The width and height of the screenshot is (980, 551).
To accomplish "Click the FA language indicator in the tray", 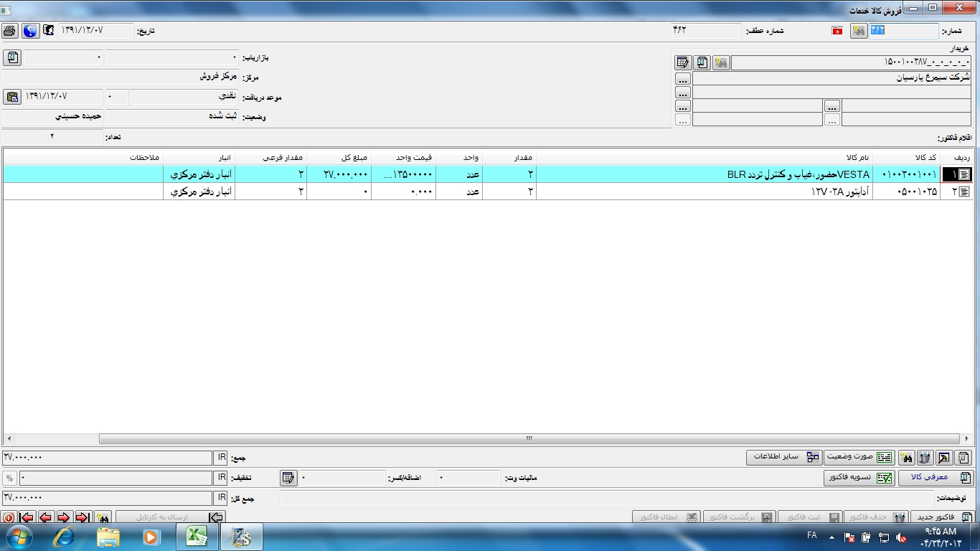I will (x=811, y=536).
